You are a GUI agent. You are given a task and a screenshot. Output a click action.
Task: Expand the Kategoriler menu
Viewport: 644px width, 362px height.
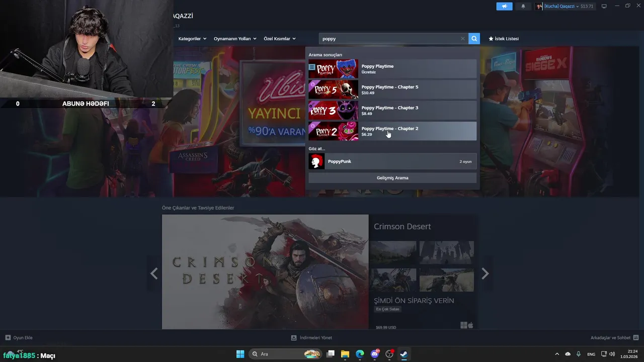tap(192, 39)
